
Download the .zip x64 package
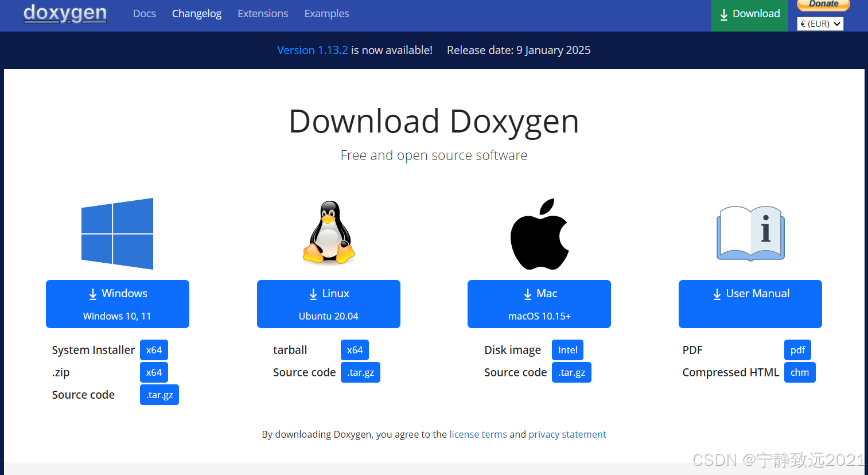[154, 372]
